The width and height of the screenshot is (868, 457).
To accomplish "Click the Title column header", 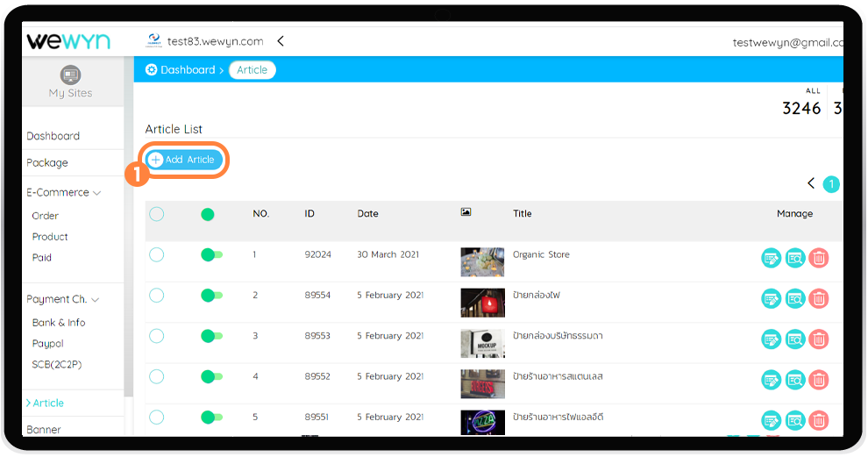I will click(522, 214).
